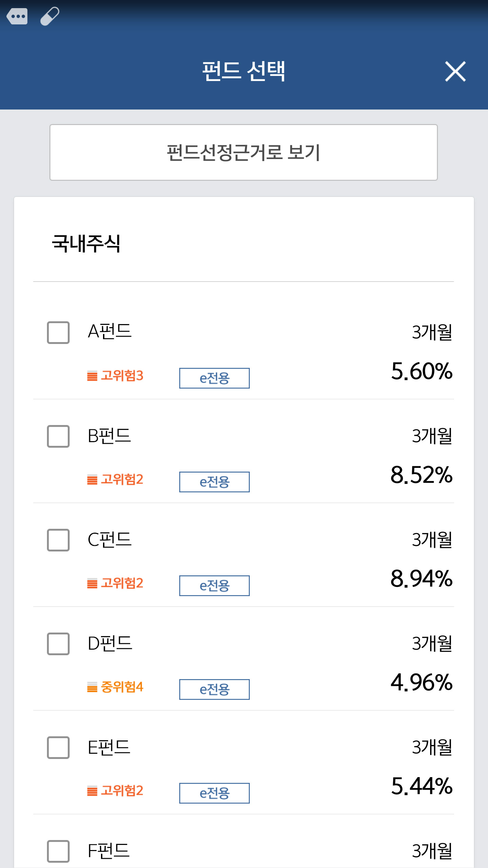Mark the E펀드 checkbox
Screen dimensions: 488x868
click(58, 748)
